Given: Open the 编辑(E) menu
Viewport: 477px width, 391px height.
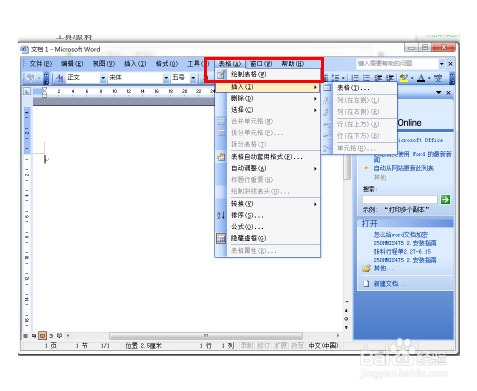Looking at the screenshot, I should (72, 63).
